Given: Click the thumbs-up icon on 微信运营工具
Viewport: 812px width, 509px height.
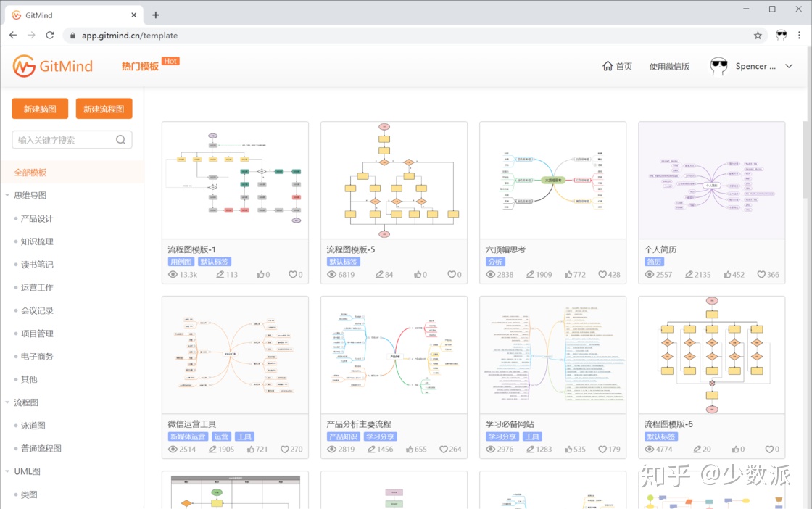Looking at the screenshot, I should click(x=251, y=449).
